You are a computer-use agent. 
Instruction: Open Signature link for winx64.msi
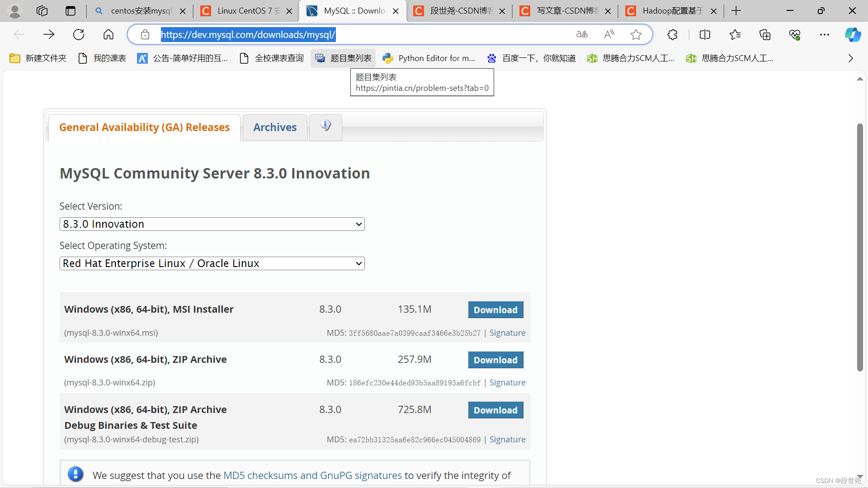point(507,333)
